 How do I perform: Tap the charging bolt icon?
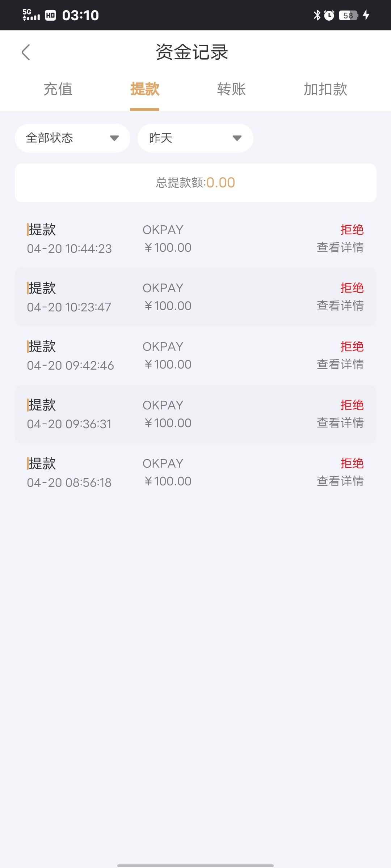pyautogui.click(x=366, y=15)
